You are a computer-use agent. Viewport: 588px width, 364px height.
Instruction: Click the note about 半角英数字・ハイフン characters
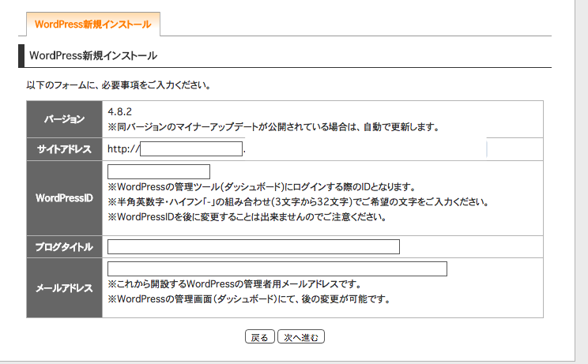(x=299, y=202)
